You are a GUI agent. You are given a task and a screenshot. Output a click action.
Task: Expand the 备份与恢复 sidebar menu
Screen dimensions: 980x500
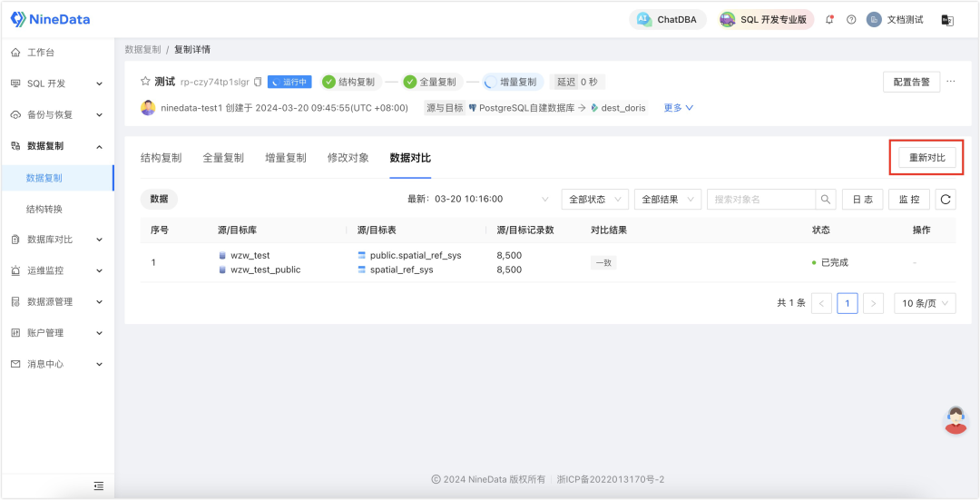(x=57, y=115)
